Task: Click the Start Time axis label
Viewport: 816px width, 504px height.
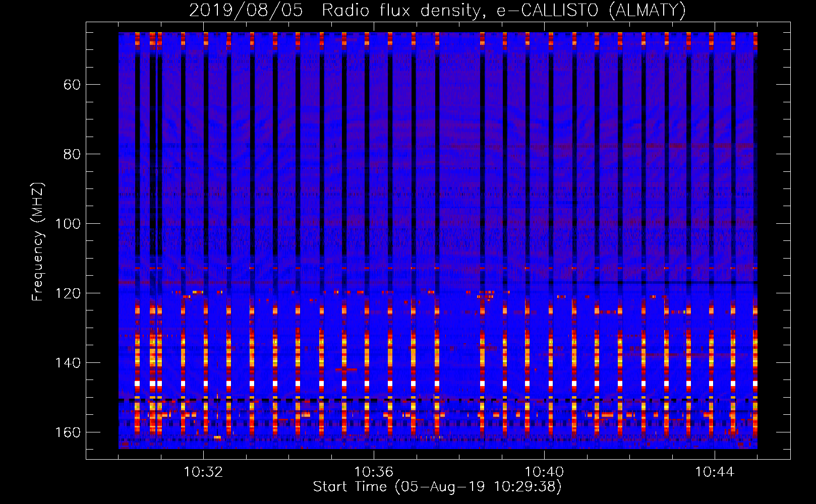Action: click(x=437, y=487)
